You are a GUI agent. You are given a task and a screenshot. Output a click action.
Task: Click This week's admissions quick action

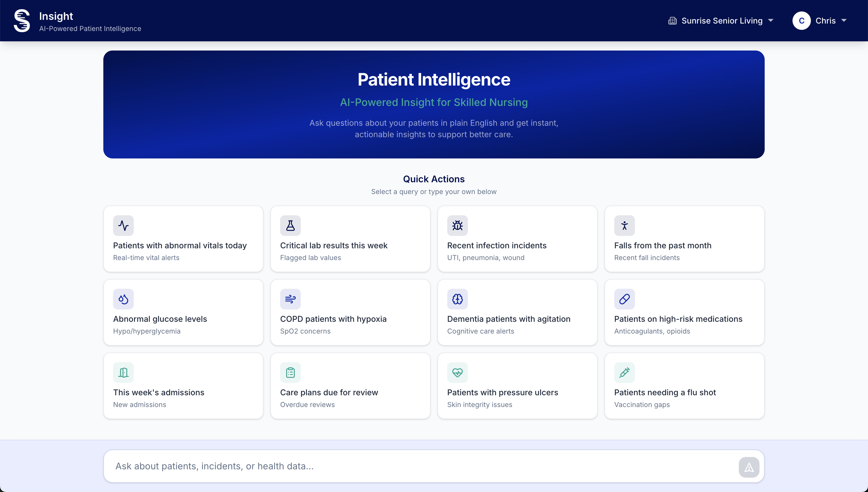coord(183,386)
